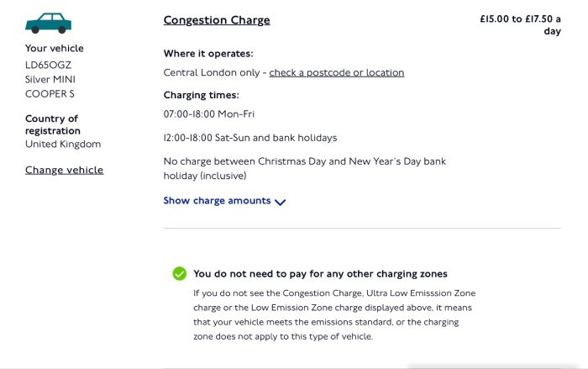Click the emissions standard explanation paragraph
The width and height of the screenshot is (588, 369).
point(334,314)
